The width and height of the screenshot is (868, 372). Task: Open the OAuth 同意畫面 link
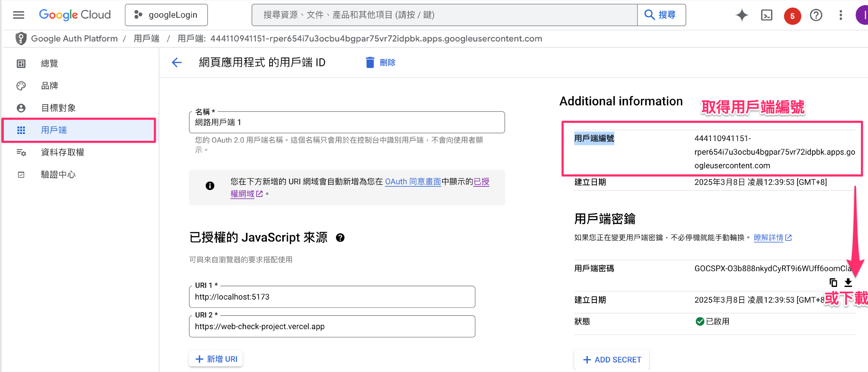click(x=413, y=182)
